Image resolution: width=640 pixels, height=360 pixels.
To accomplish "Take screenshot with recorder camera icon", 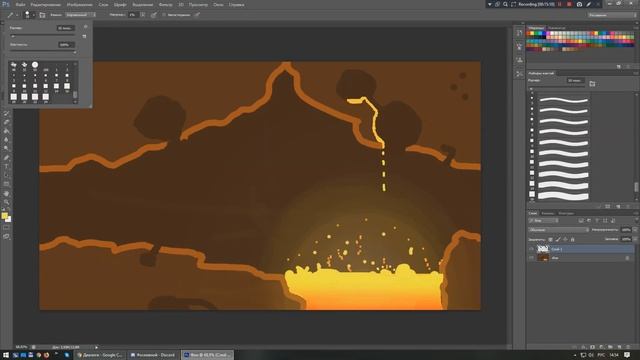I will coord(579,4).
